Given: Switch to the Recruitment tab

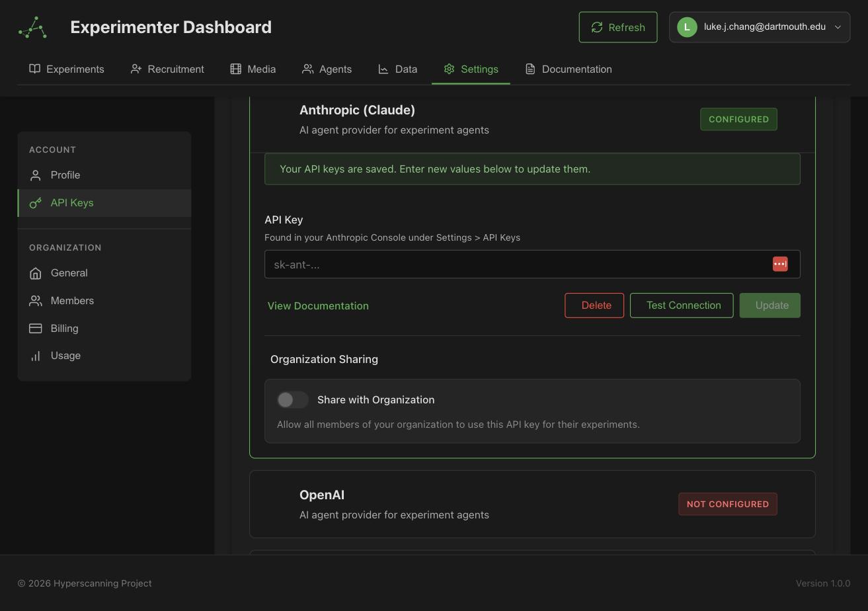Looking at the screenshot, I should tap(167, 69).
